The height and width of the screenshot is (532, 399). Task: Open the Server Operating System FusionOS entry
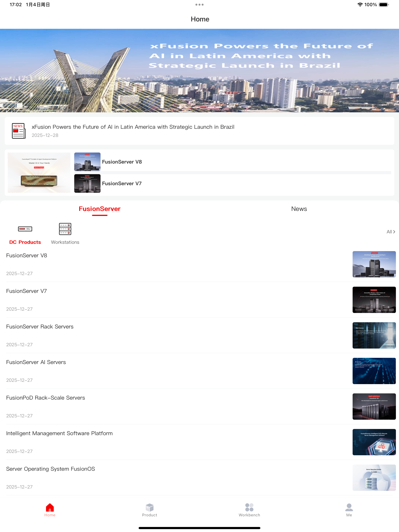(199, 478)
